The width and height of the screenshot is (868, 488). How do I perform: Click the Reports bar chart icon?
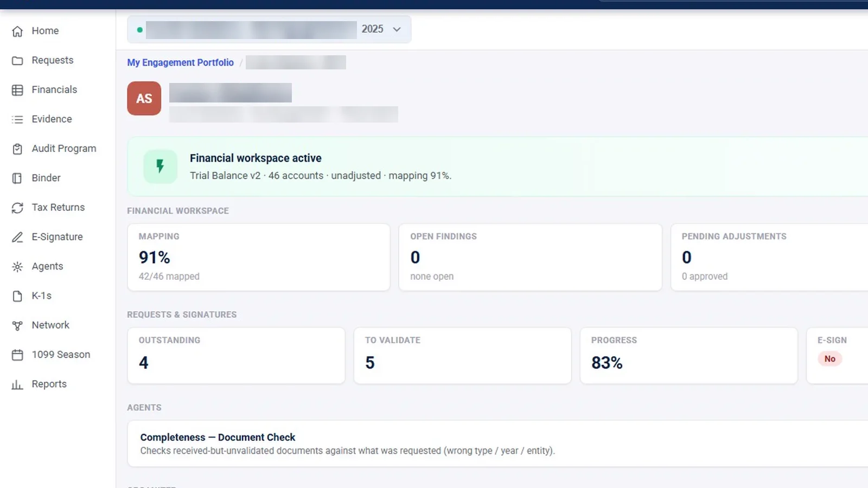click(17, 384)
